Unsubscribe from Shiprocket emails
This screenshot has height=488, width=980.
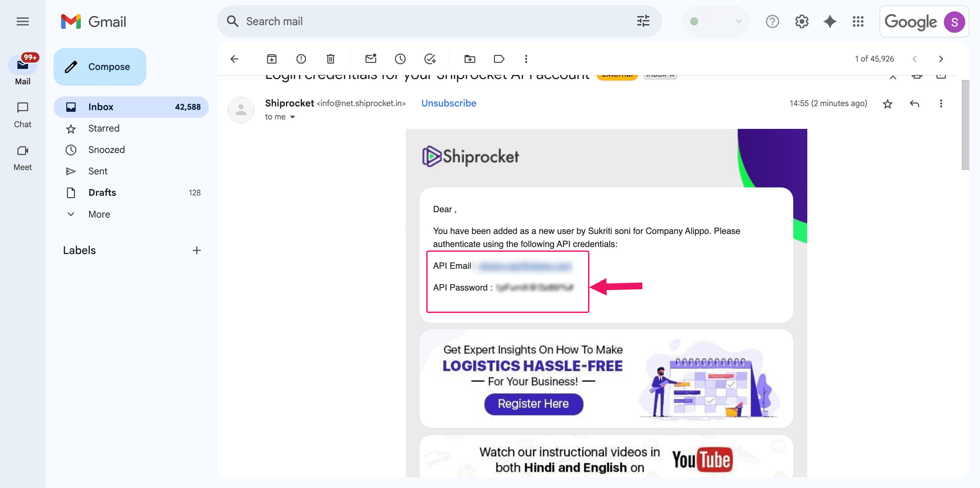448,103
